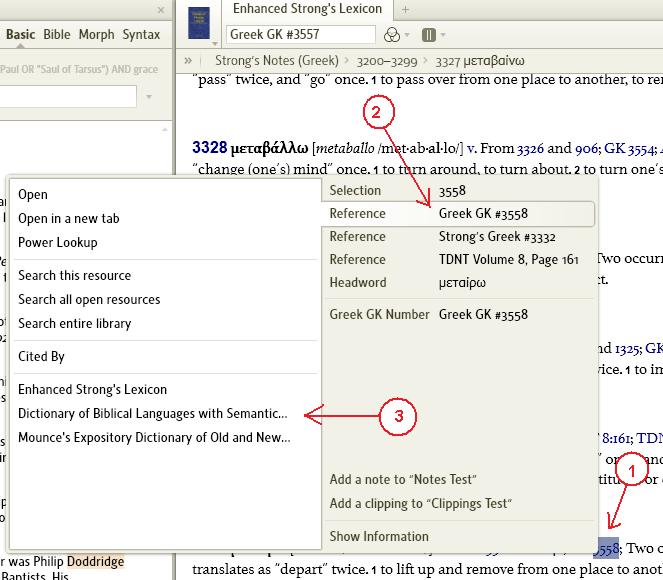Viewport: 663px width, 580px height.
Task: Select Reference TDNT Volume 8, Page 161
Action: click(x=459, y=260)
